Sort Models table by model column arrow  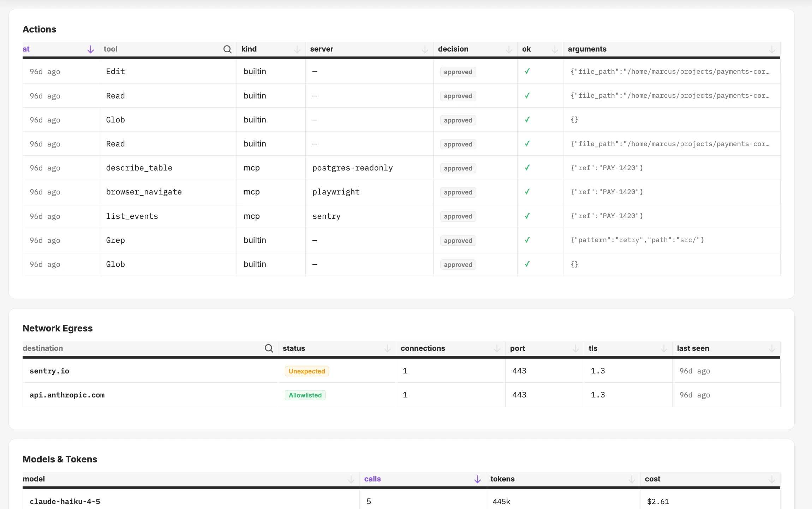(x=351, y=479)
